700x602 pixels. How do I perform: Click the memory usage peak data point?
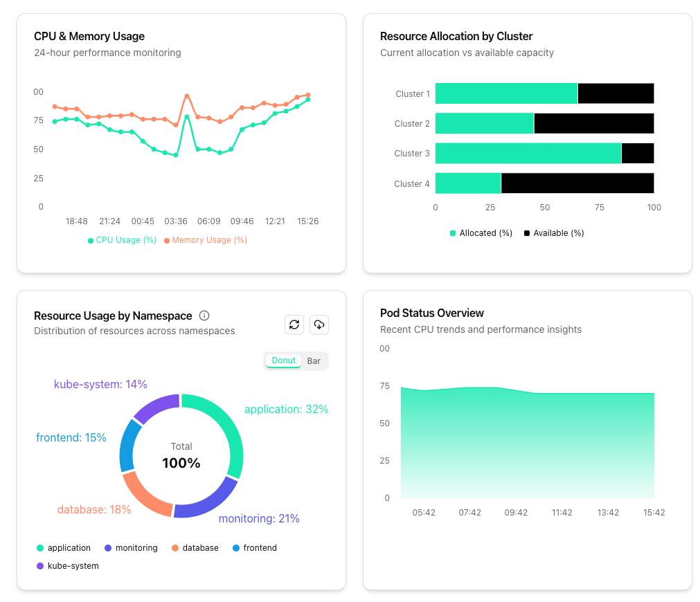pyautogui.click(x=187, y=96)
